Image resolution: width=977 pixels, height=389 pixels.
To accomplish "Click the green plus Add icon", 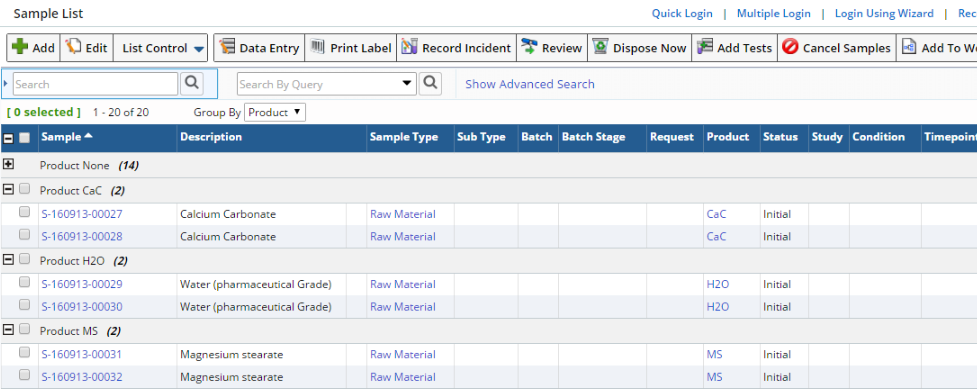I will click(20, 47).
